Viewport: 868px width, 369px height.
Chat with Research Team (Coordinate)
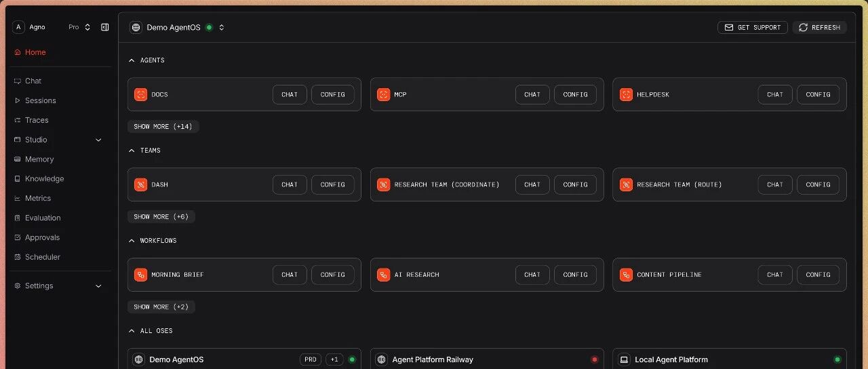coord(532,184)
